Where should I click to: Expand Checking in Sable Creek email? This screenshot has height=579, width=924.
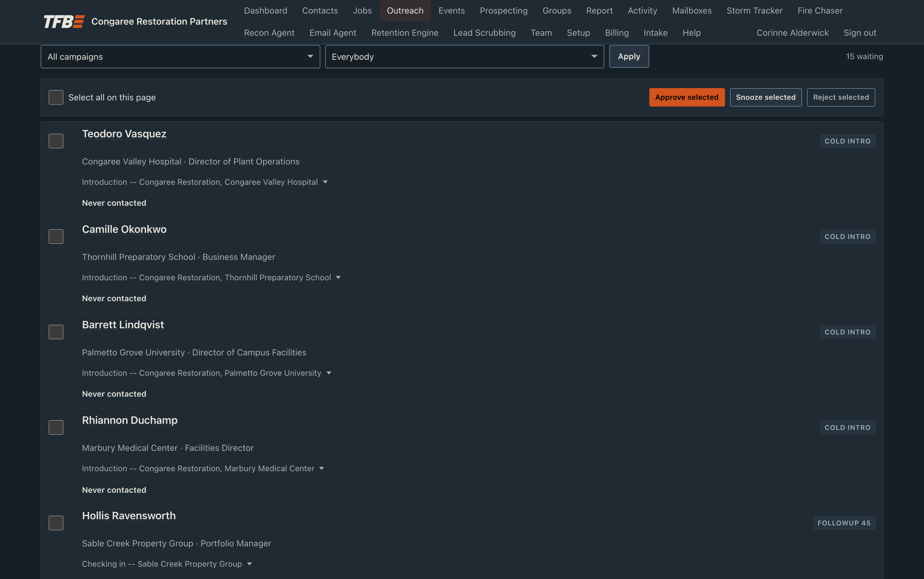pyautogui.click(x=249, y=564)
